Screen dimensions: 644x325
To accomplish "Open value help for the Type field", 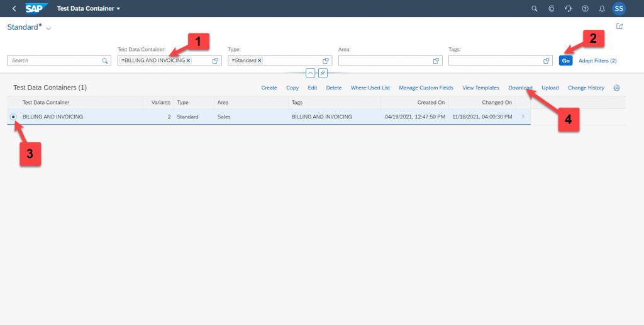I will 326,60.
